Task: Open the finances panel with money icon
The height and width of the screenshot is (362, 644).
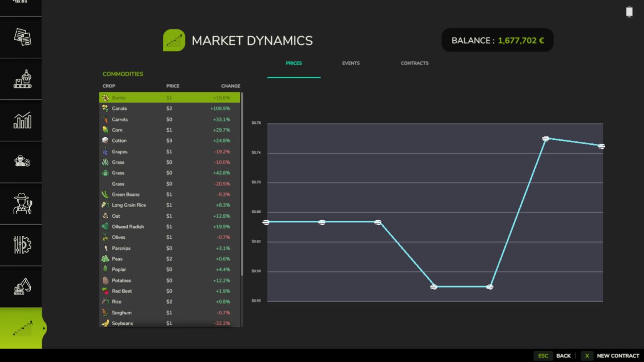Action: (21, 162)
